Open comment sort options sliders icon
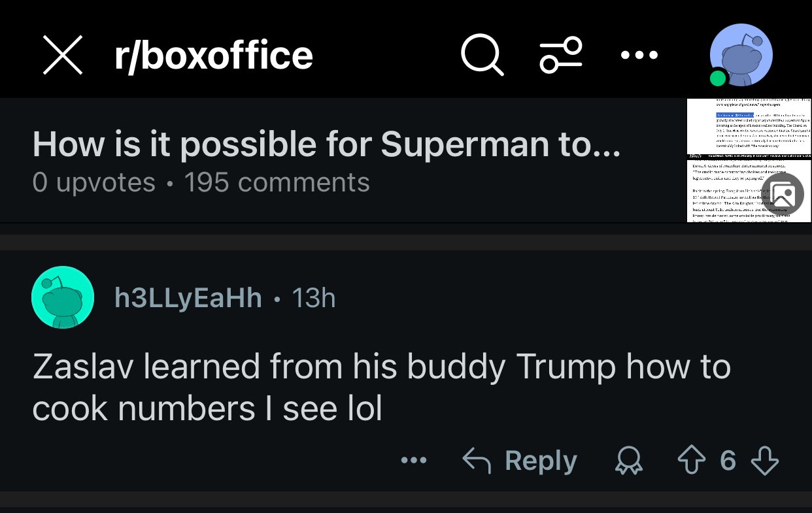Screen dimensions: 812x513 coord(560,55)
